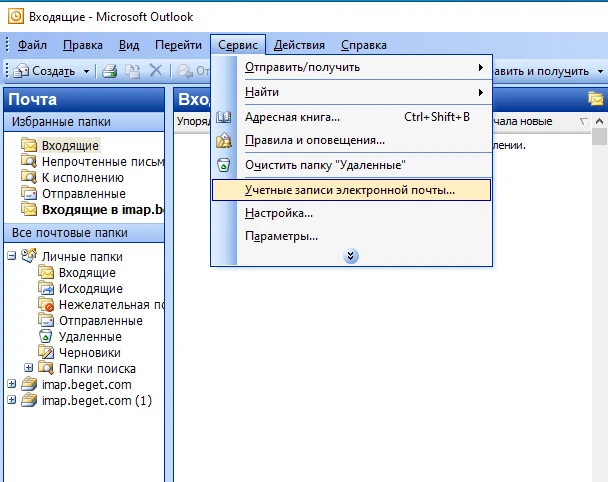Select the Удаленные trash folder icon
Screen dimensions: 608x482
(46, 337)
